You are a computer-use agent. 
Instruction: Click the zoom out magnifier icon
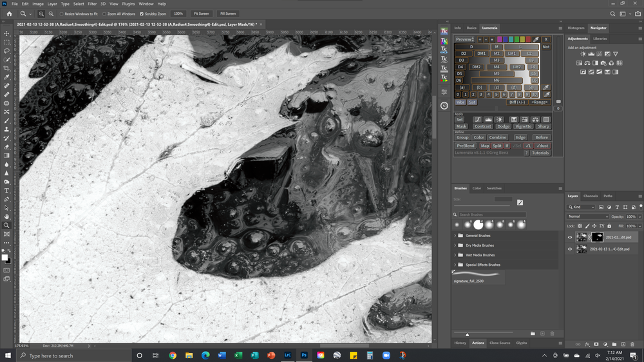pyautogui.click(x=51, y=14)
